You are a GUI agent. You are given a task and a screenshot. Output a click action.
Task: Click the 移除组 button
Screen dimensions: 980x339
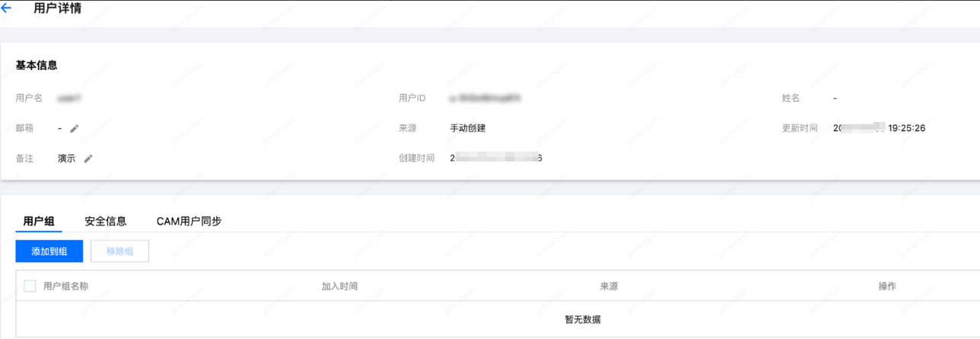pyautogui.click(x=119, y=251)
